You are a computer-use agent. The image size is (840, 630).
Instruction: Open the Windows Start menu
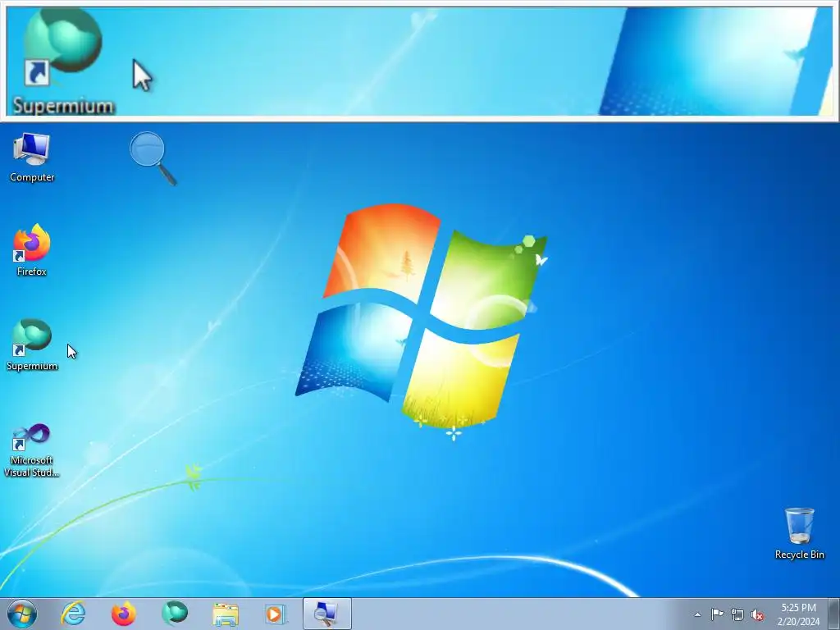(x=22, y=614)
